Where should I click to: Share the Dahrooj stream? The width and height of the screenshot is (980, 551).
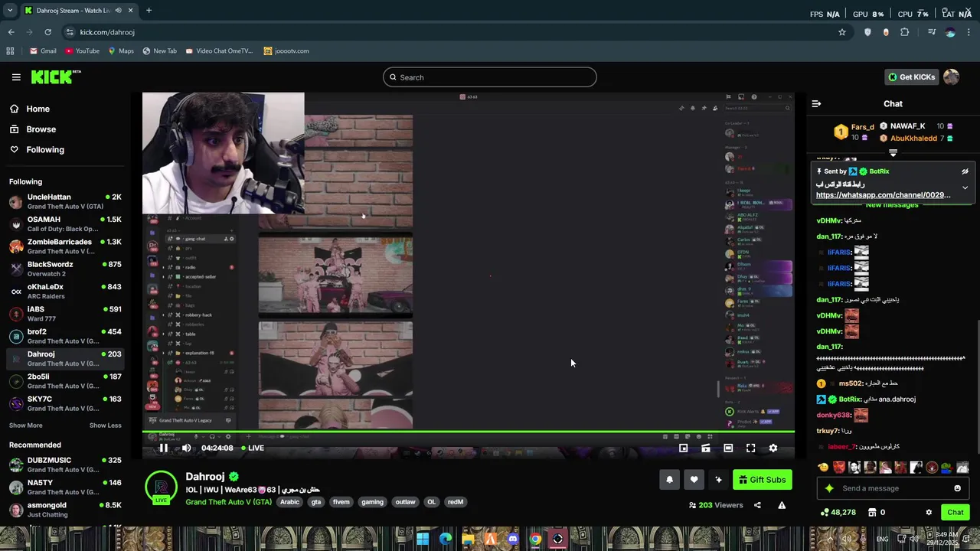point(757,505)
